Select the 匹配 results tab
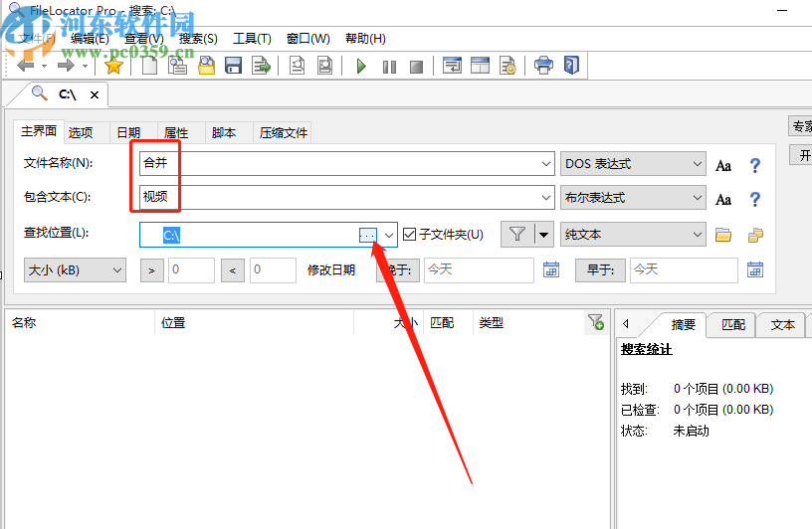Image resolution: width=812 pixels, height=529 pixels. (x=733, y=324)
